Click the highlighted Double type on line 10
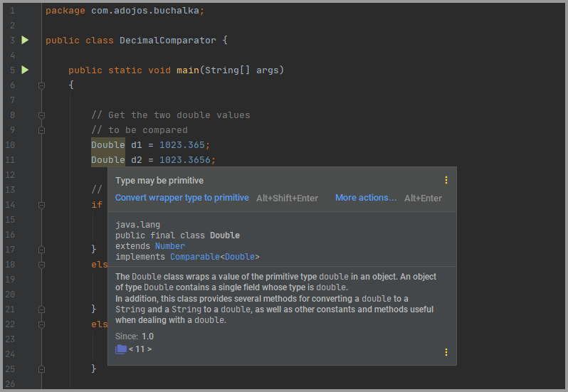Image resolution: width=568 pixels, height=392 pixels. coord(107,145)
